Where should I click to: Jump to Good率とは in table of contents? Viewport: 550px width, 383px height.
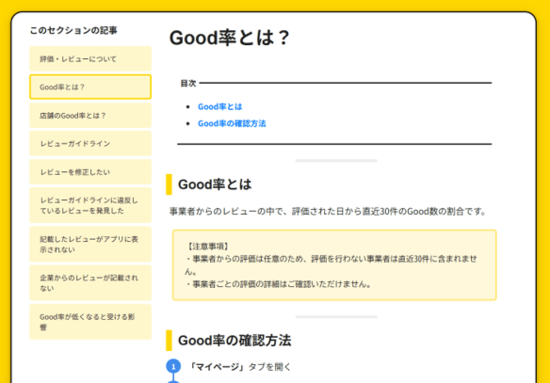pos(220,107)
